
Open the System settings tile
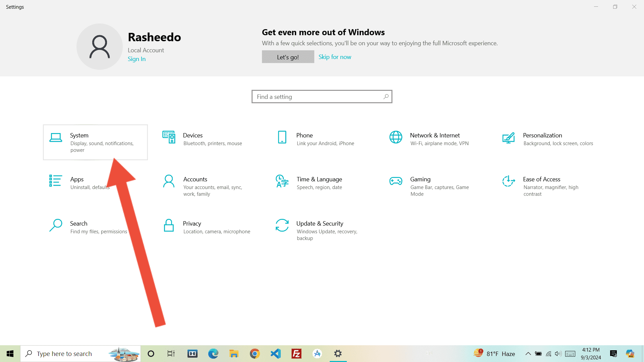[x=95, y=142]
